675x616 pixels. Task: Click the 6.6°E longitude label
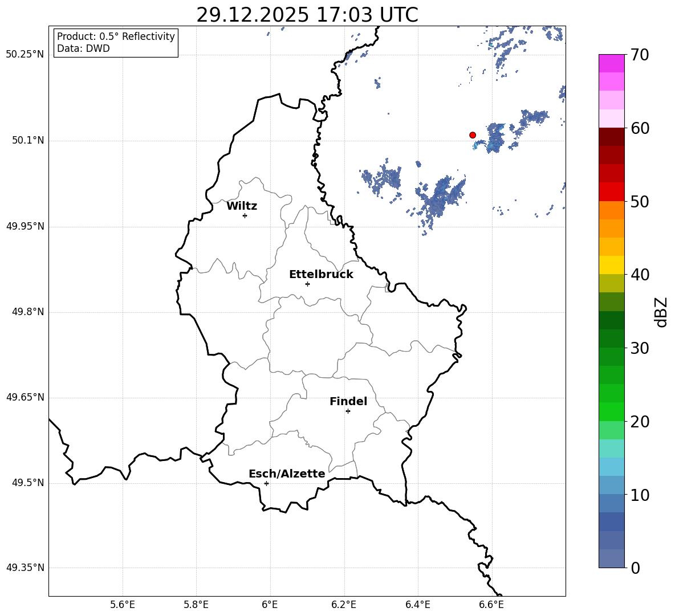click(491, 605)
